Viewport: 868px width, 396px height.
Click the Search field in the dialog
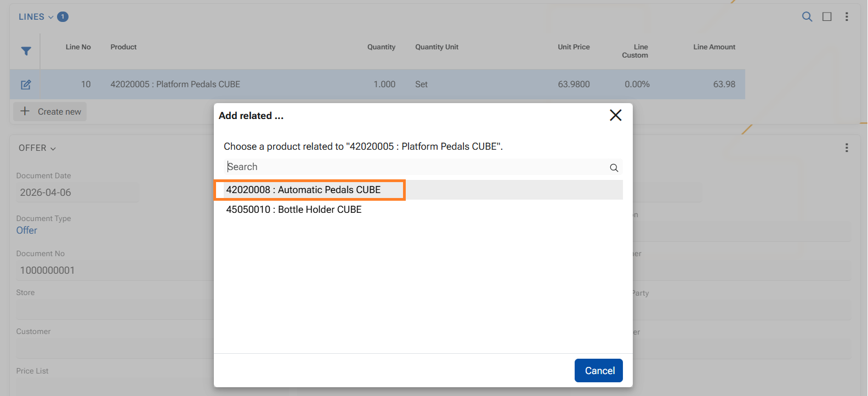[417, 167]
